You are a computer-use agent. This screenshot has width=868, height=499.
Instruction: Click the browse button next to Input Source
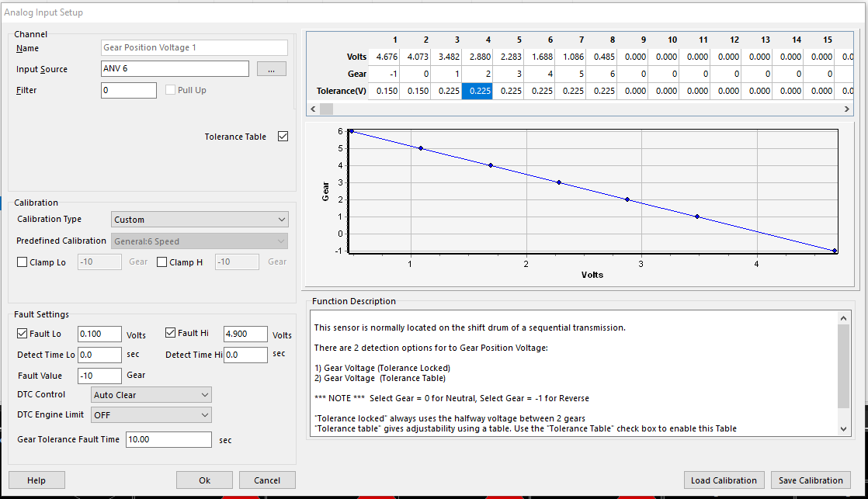coord(271,69)
